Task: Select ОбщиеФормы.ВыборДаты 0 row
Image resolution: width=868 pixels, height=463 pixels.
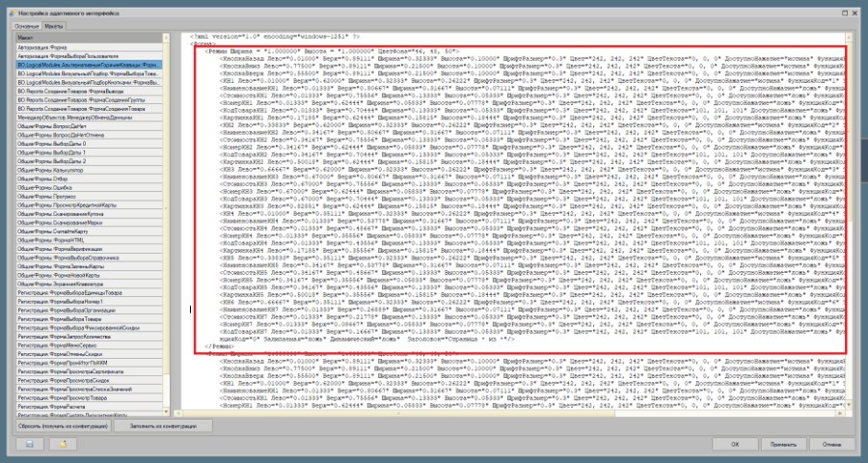Action: tap(89, 144)
